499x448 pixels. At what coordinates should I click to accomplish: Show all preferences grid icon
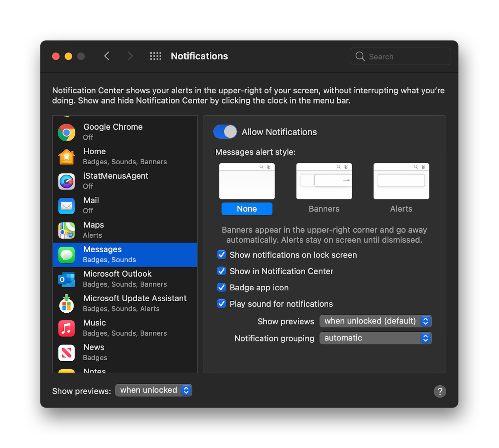(156, 56)
